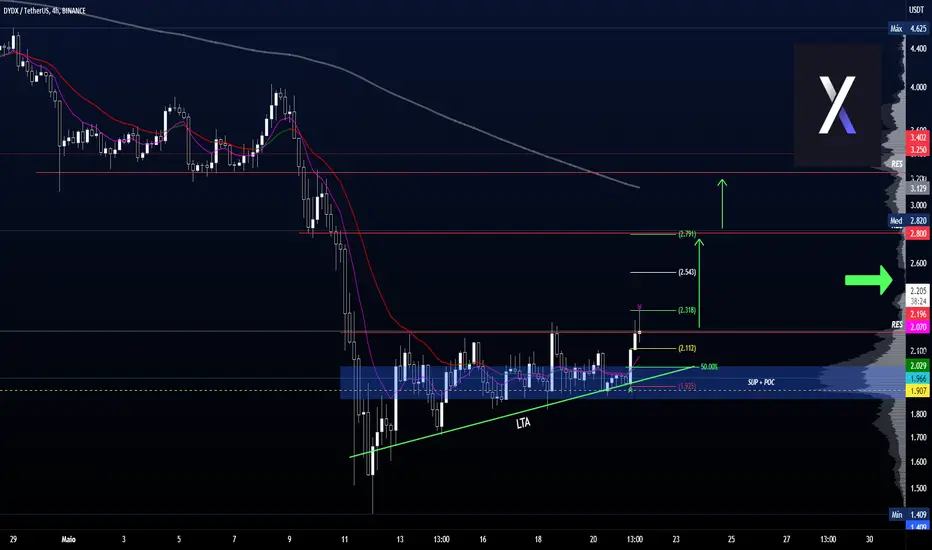Click the 23 date on time axis
The image size is (932, 550).
676,539
